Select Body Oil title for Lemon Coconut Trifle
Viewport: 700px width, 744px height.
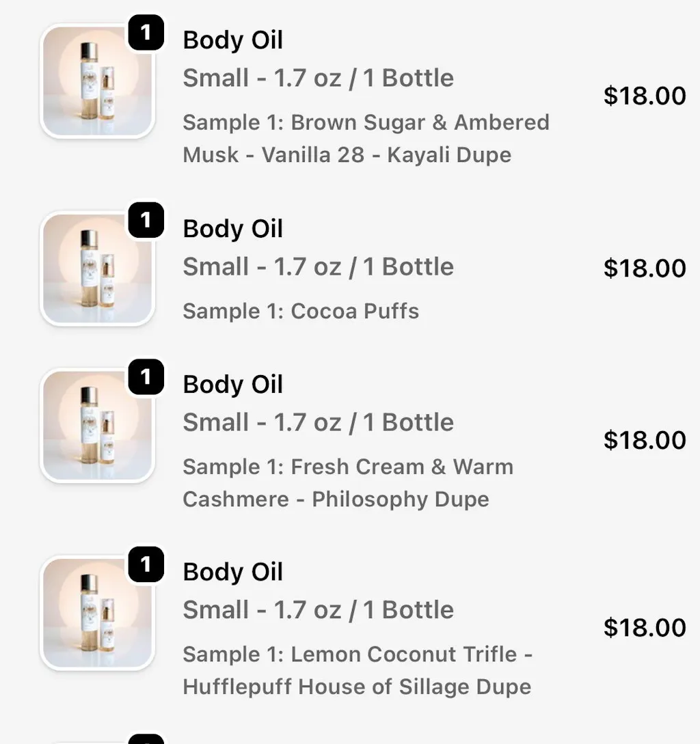(232, 573)
